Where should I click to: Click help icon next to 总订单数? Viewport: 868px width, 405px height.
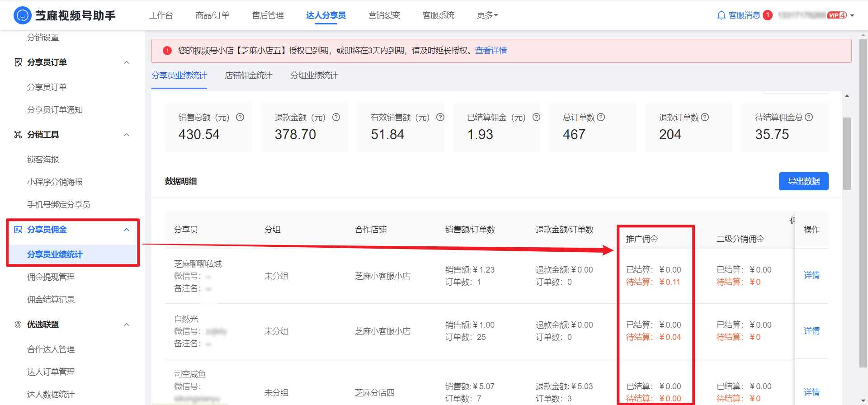601,117
